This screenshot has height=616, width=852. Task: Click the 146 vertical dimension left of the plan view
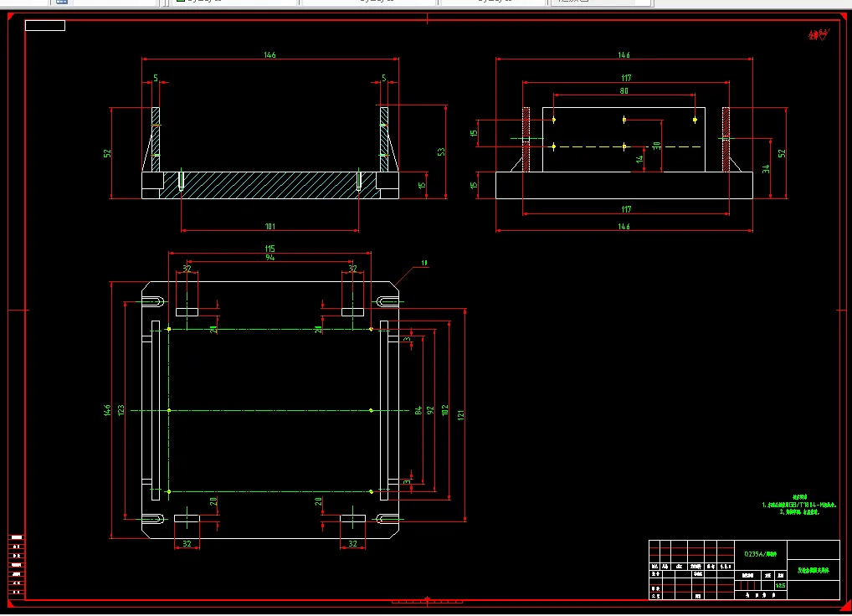click(107, 410)
